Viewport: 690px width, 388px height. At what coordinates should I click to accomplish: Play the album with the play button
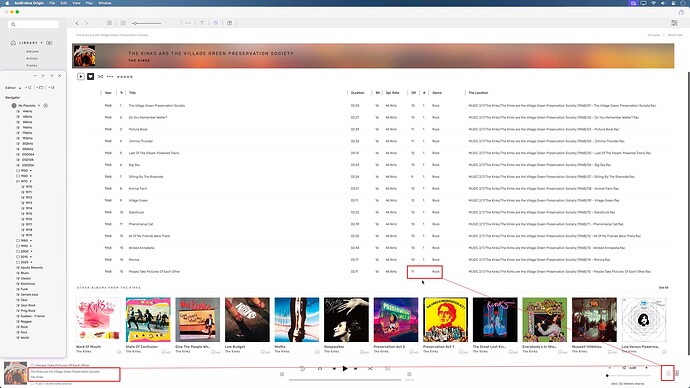point(81,77)
